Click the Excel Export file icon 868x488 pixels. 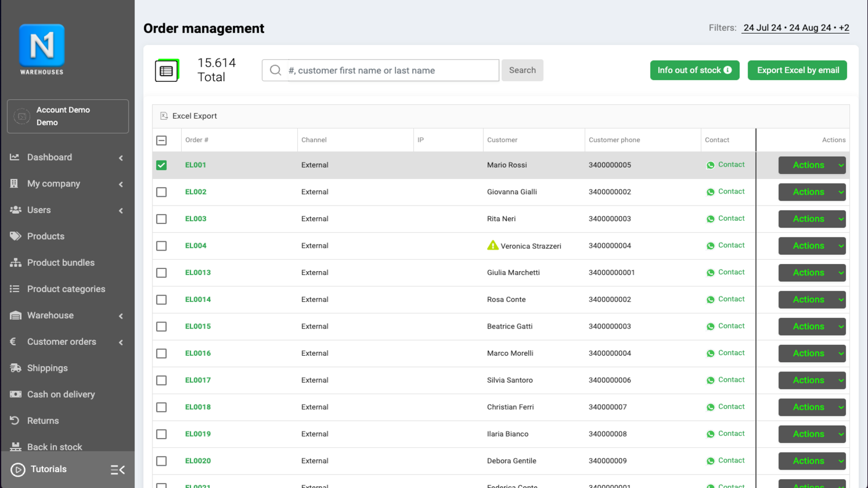click(x=164, y=116)
